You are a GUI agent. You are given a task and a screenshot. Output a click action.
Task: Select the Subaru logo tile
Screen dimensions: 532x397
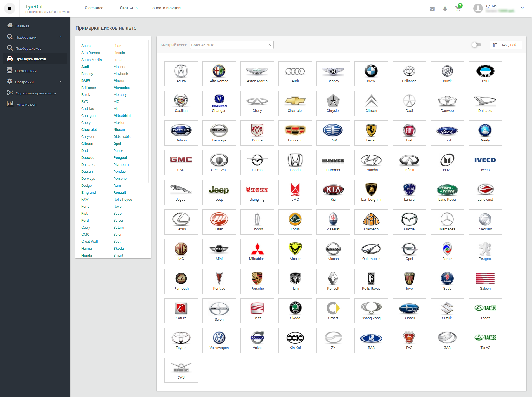click(x=409, y=311)
